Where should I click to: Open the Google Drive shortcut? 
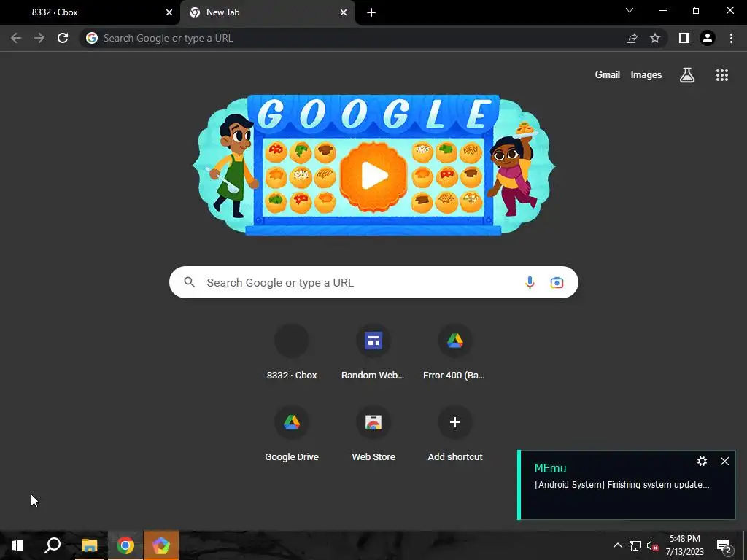(x=292, y=434)
